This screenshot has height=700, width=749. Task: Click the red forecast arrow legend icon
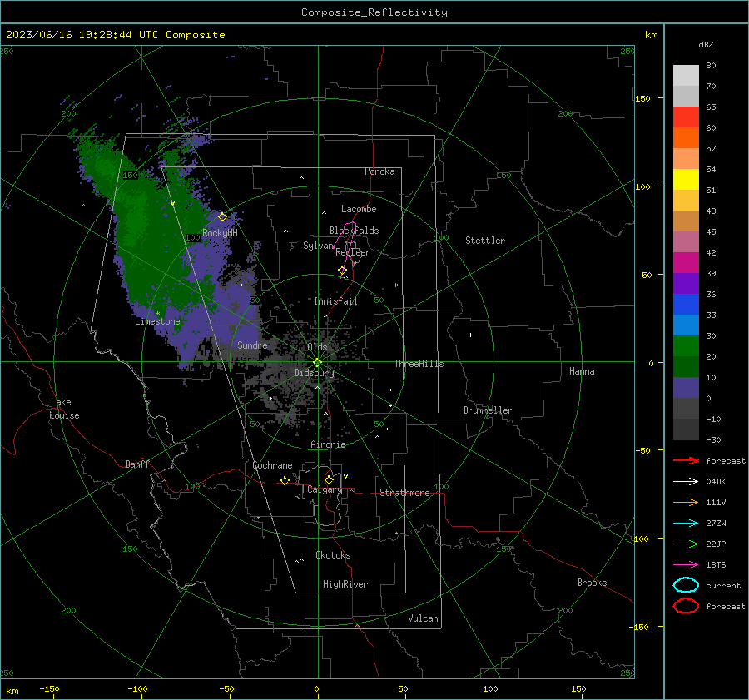[686, 460]
